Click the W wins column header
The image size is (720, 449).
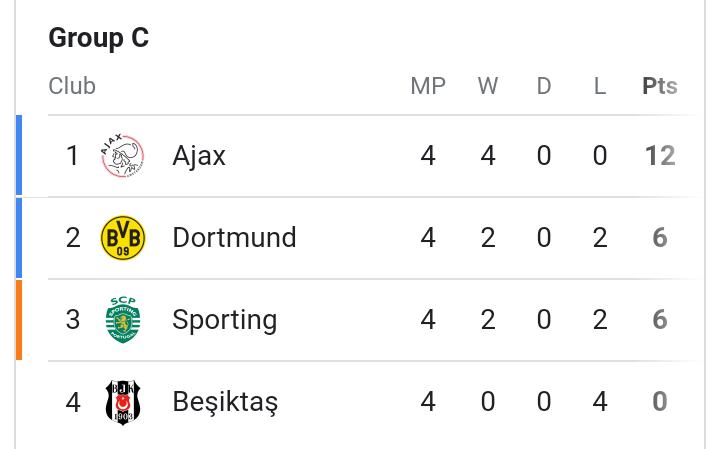(x=488, y=86)
